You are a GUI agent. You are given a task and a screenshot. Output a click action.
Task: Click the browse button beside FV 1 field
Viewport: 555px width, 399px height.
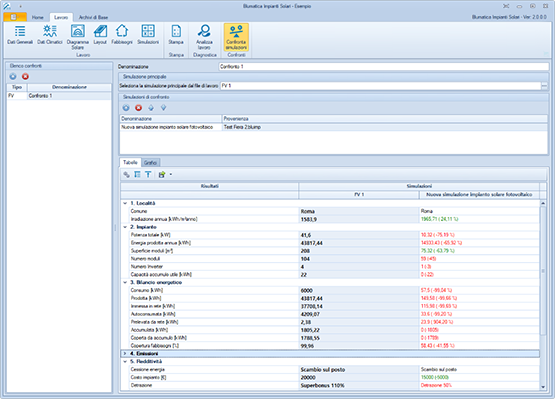(544, 86)
